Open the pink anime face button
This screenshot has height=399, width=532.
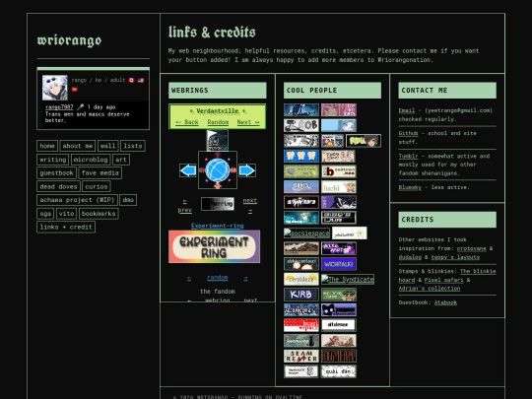339,110
